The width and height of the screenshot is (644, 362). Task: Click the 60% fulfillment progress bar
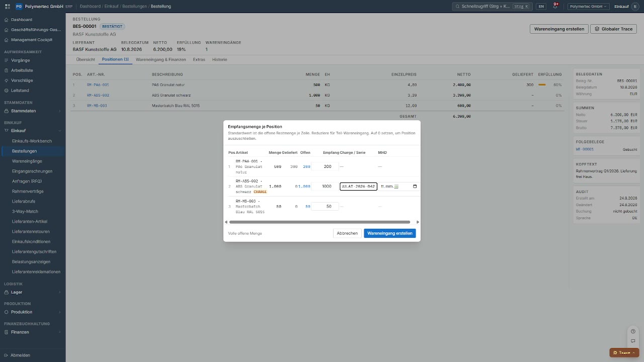[542, 85]
